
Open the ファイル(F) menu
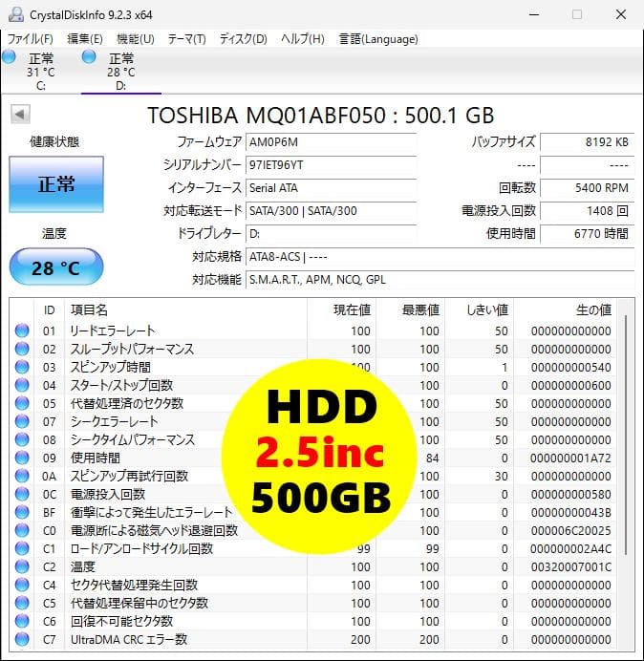31,39
